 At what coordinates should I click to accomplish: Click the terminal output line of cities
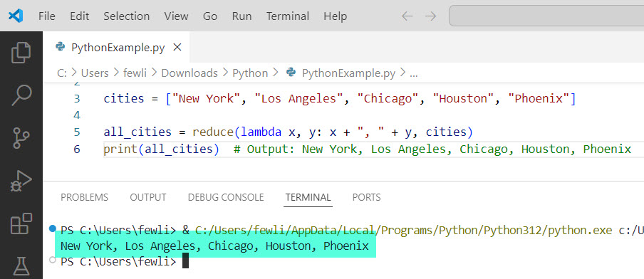[215, 246]
